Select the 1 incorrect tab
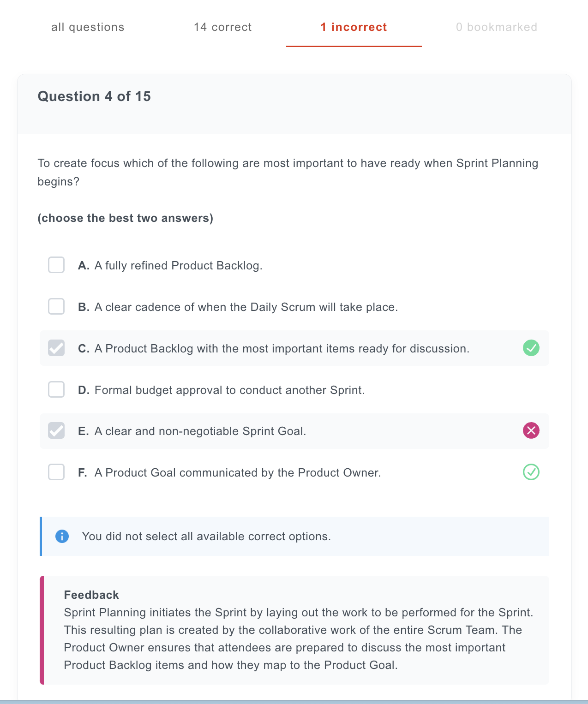588x704 pixels. [x=354, y=27]
